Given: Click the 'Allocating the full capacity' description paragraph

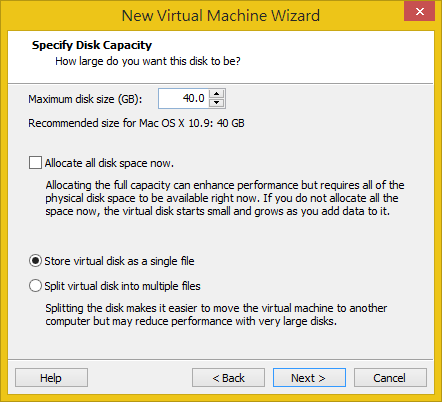Looking at the screenshot, I should 225,198.
